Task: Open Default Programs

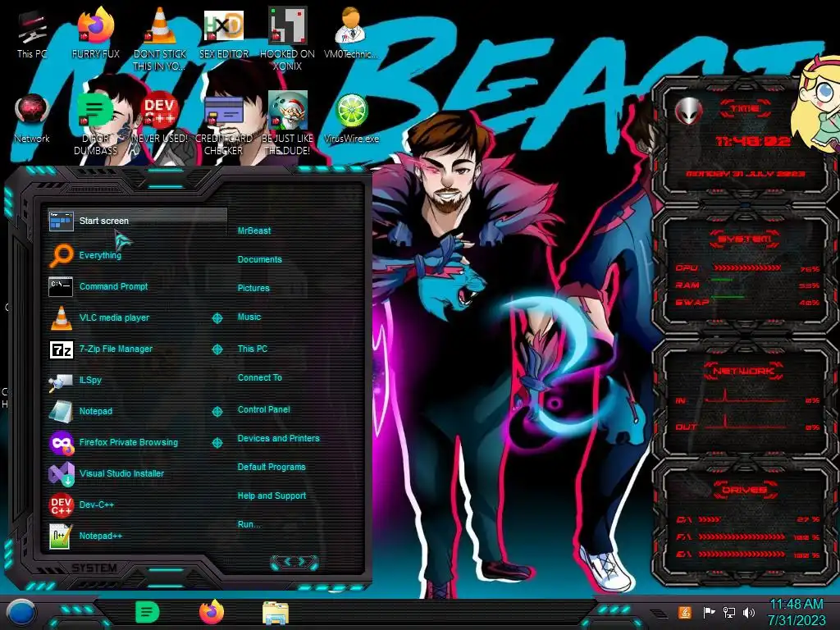Action: 271,467
